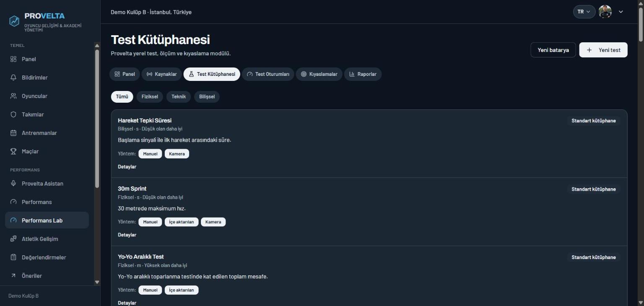Viewport: 644px width, 306px height.
Task: Open Bildirimler via the bell icon
Action: (13, 78)
